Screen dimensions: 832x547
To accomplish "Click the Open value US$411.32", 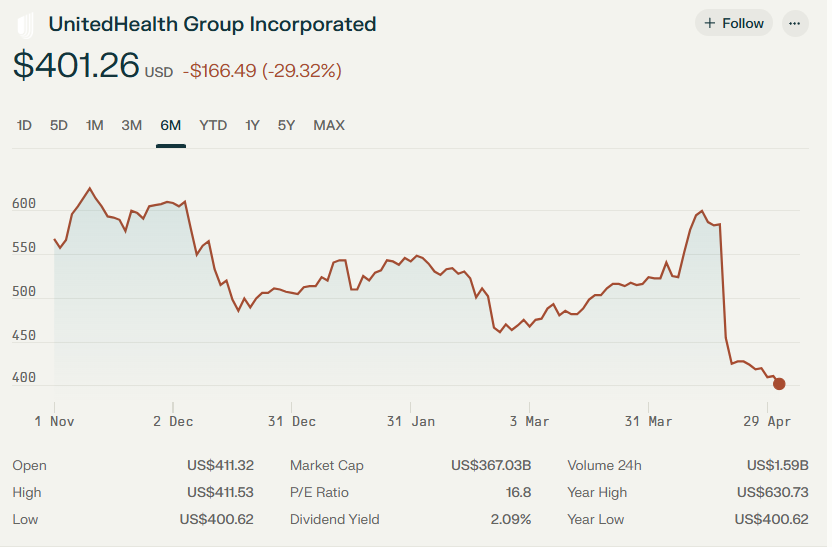I will tap(220, 465).
